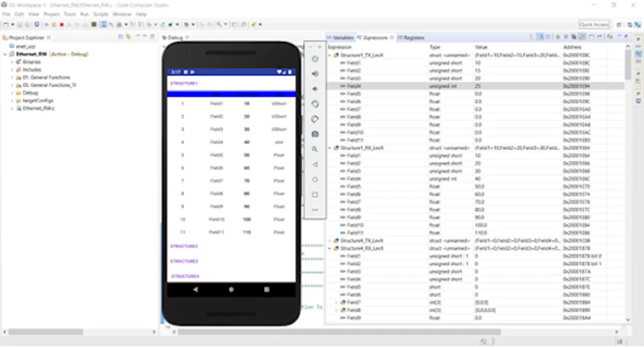This screenshot has height=347, width=644.
Task: Click the yellow Suspend icon in the toolbar
Action: point(54,24)
